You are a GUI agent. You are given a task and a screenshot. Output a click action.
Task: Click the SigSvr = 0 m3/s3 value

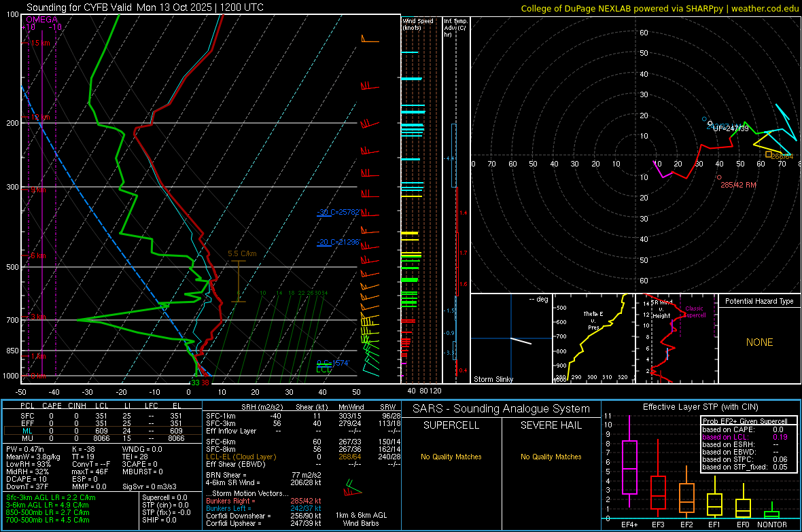[x=150, y=486]
